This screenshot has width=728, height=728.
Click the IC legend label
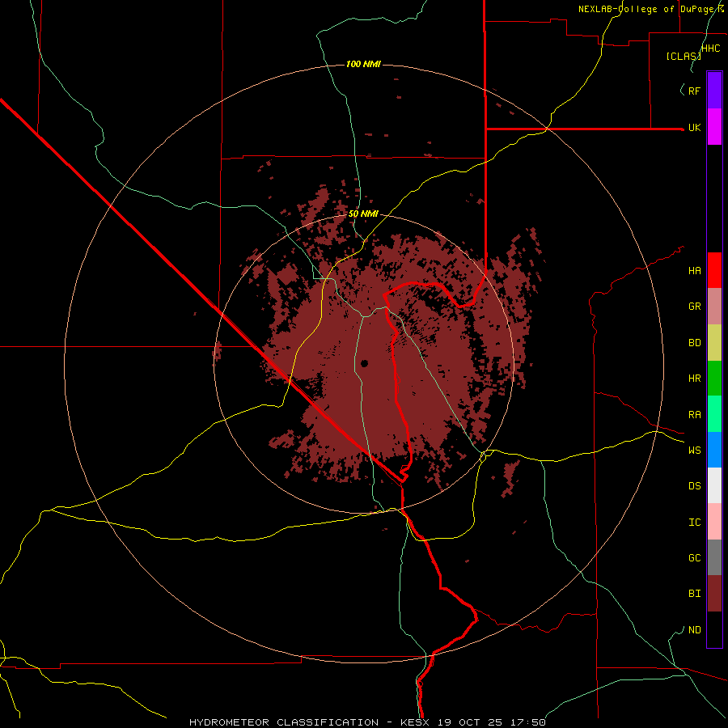[x=694, y=523]
